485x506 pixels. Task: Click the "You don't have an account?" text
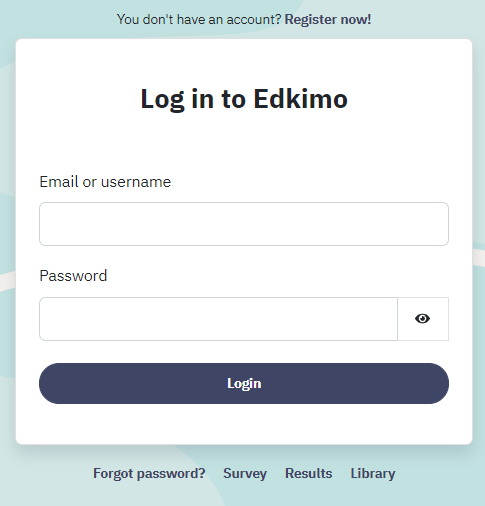(x=199, y=19)
